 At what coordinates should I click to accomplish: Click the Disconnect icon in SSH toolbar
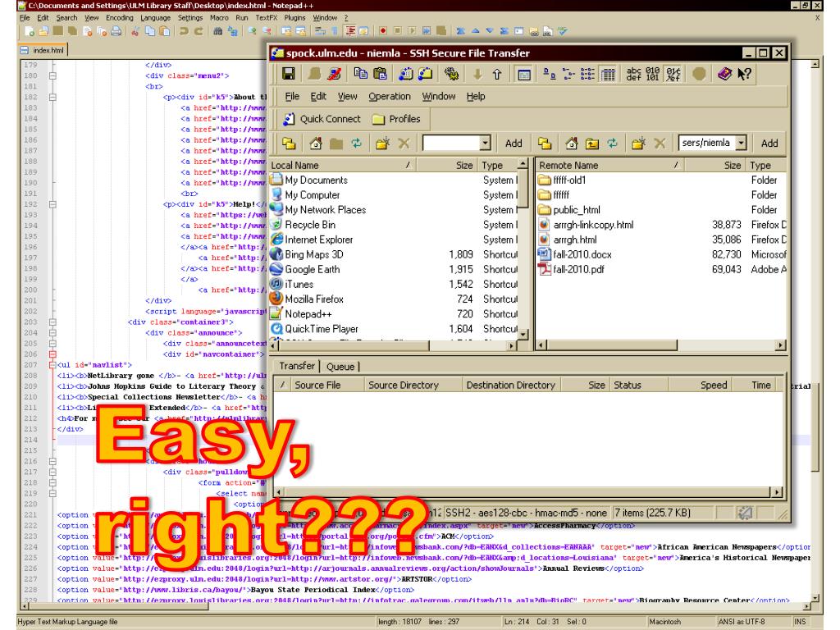pyautogui.click(x=334, y=73)
